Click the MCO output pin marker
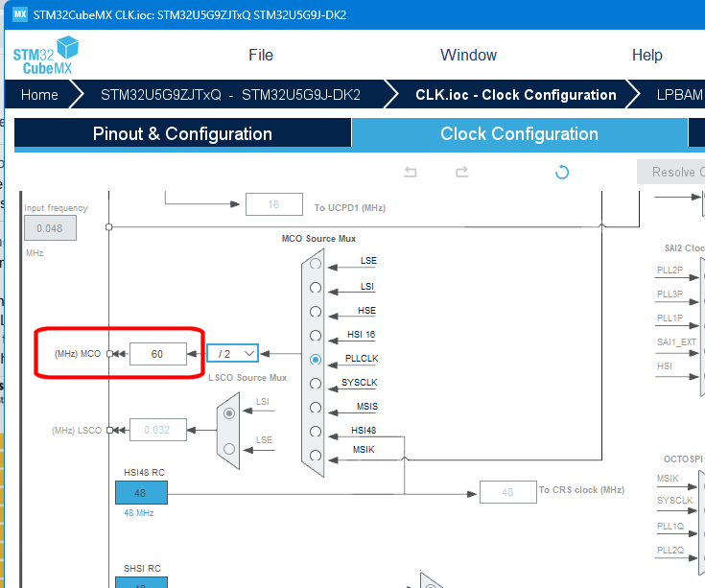The height and width of the screenshot is (588, 705). 109,354
